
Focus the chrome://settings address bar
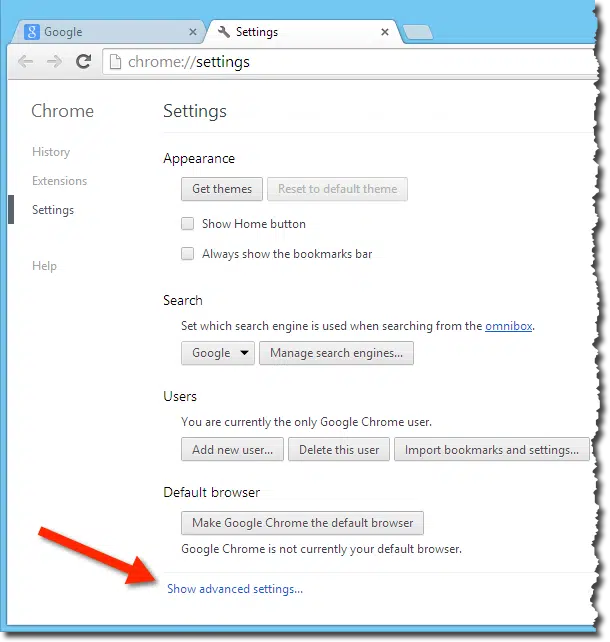click(x=350, y=62)
